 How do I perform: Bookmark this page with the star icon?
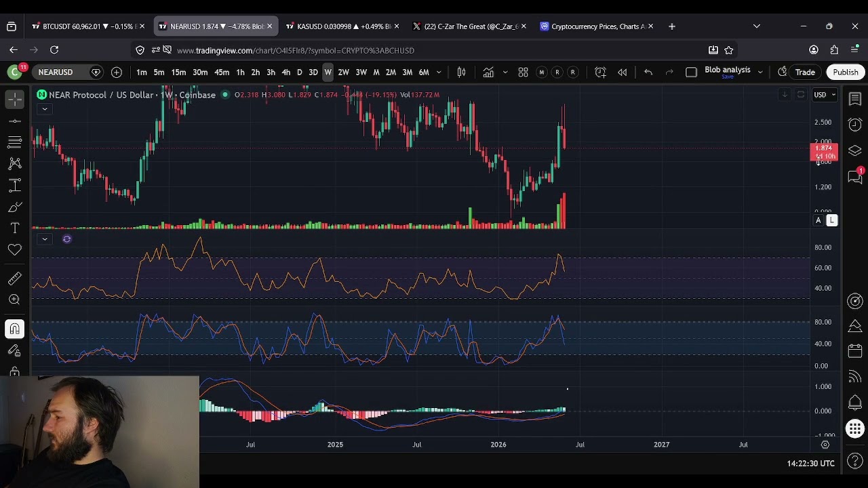[x=729, y=50]
